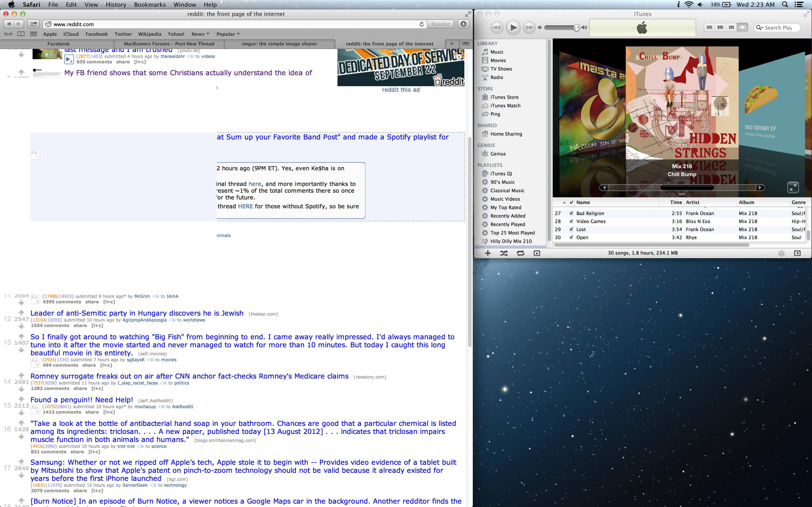Toggle shuffle in iTunes bottom bar
Viewport: 812px width, 507px height.
pos(504,253)
